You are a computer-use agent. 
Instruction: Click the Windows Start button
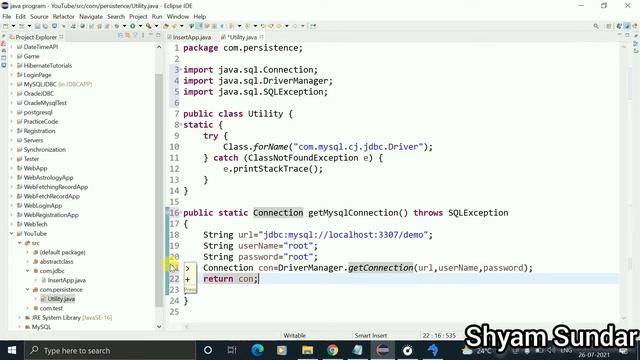[12, 350]
